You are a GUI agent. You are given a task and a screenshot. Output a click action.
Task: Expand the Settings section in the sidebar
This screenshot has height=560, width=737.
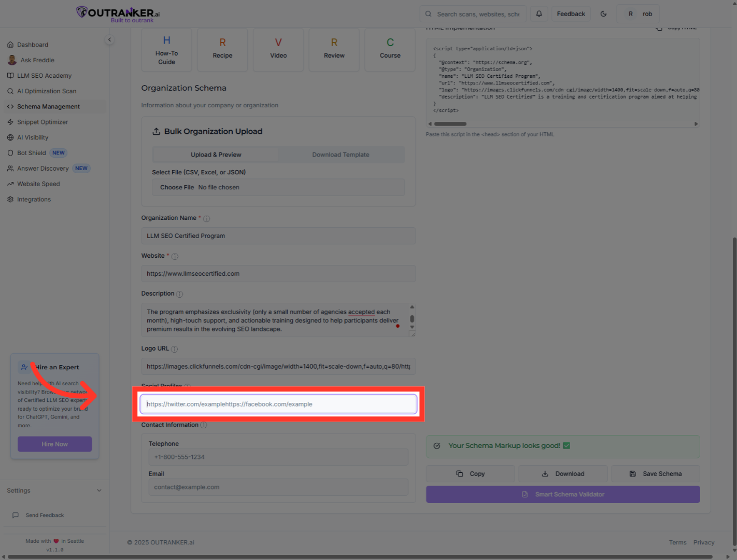[x=54, y=491]
